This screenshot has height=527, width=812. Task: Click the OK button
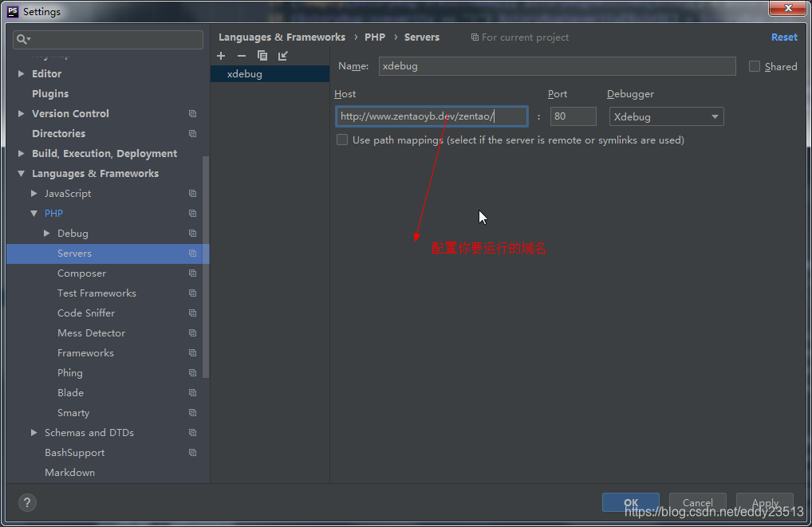tap(631, 502)
